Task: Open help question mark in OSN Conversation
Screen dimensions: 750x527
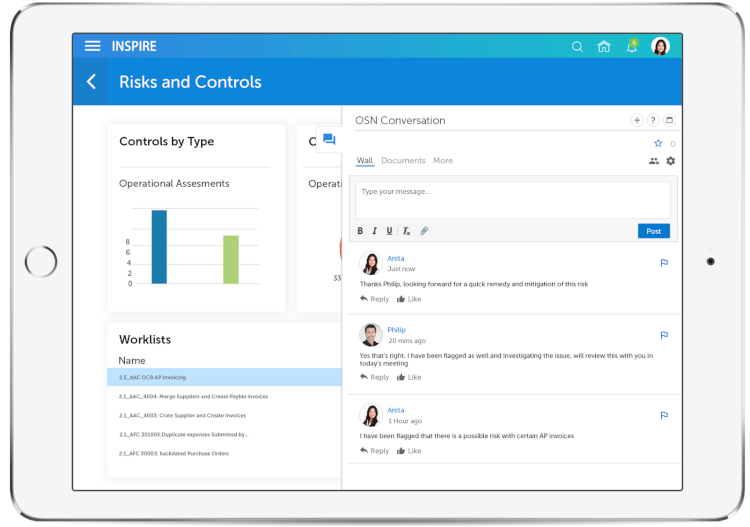Action: point(653,120)
